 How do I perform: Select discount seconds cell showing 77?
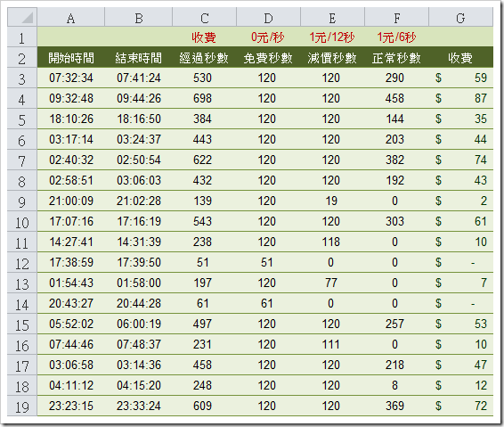pyautogui.click(x=332, y=283)
